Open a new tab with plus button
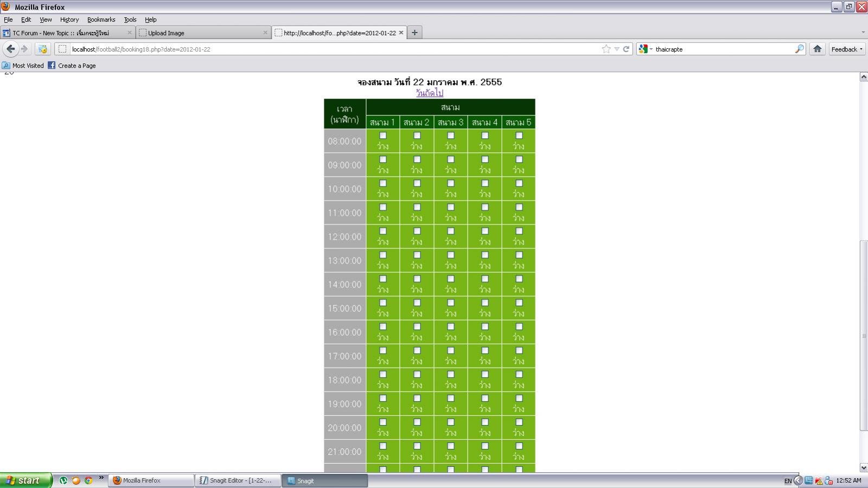Viewport: 868px width, 488px height. [414, 33]
